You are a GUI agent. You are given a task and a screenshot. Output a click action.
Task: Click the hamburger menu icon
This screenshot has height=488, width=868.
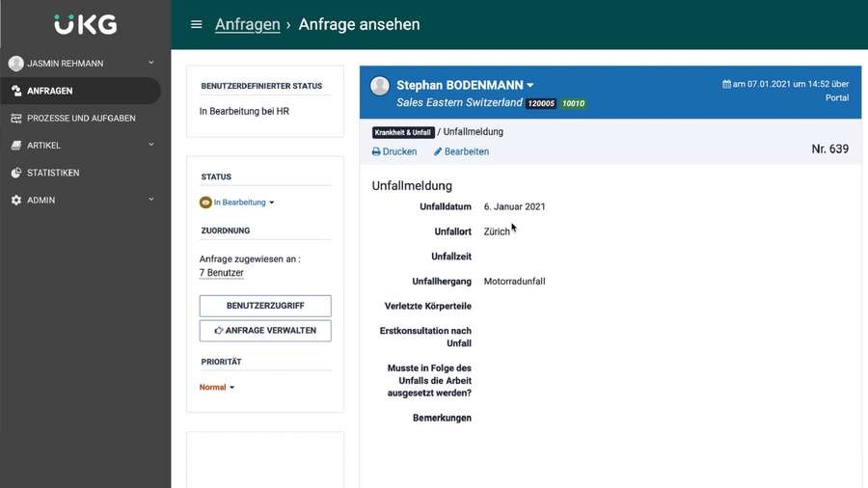pyautogui.click(x=197, y=25)
